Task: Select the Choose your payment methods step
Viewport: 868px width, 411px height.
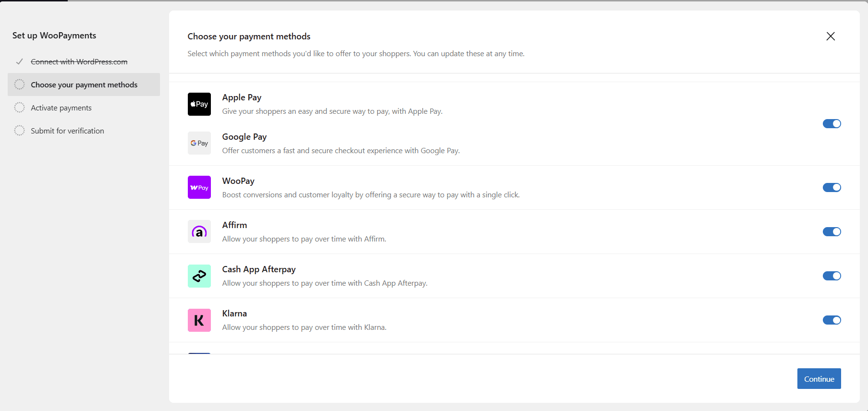Action: (84, 85)
